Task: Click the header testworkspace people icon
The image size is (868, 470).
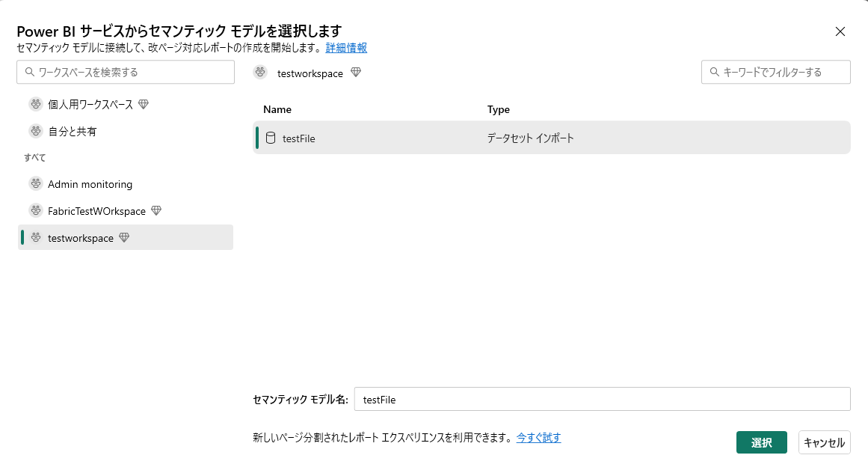Action: coord(260,73)
